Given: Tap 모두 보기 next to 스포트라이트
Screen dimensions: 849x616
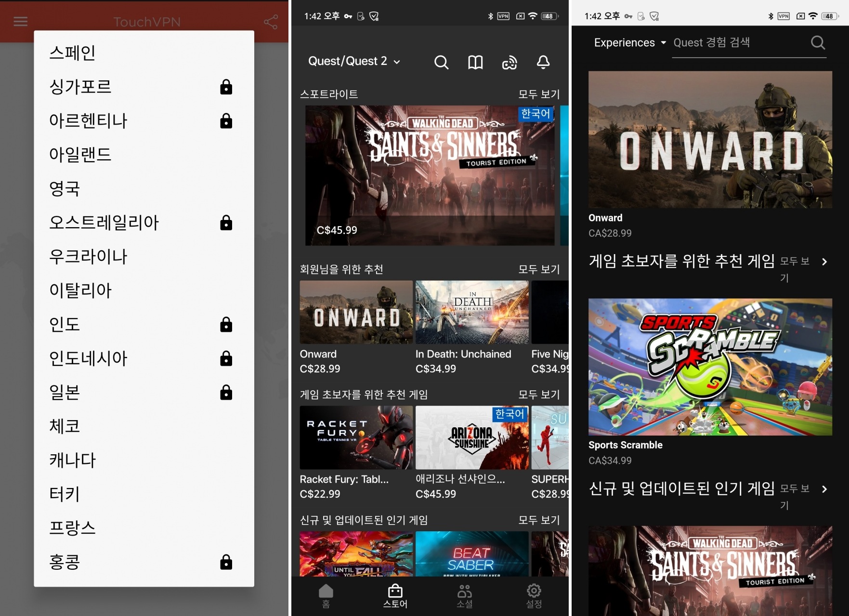Looking at the screenshot, I should coord(539,94).
